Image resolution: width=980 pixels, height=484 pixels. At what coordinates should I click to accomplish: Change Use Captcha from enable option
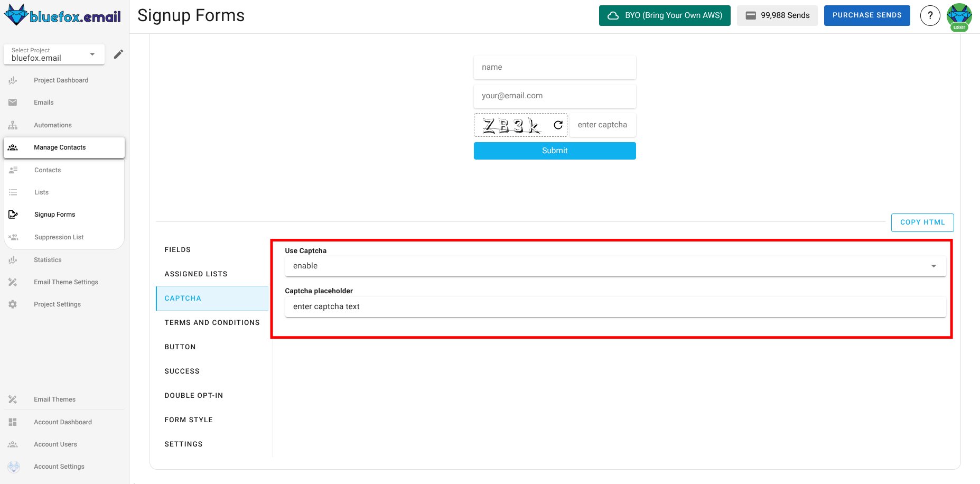[x=934, y=266]
